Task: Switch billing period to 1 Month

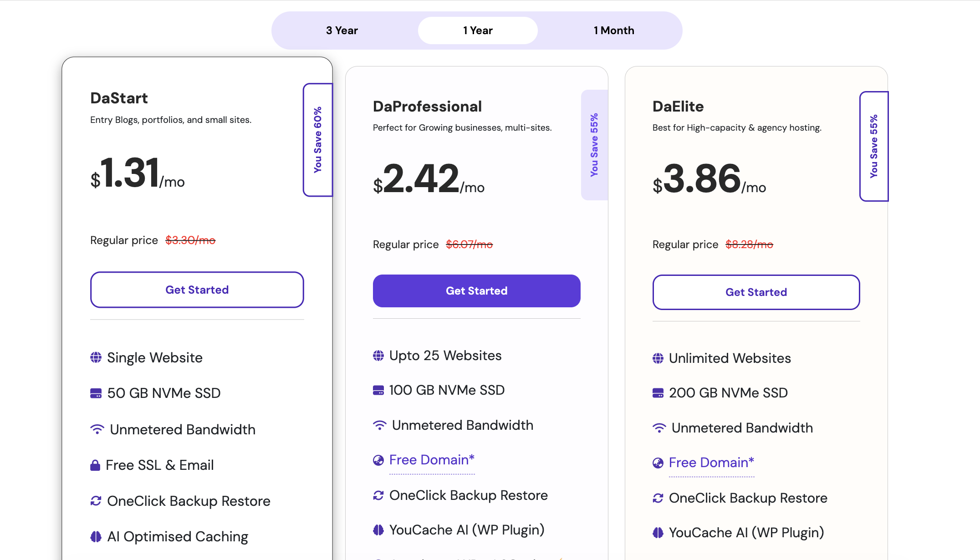Action: 613,31
